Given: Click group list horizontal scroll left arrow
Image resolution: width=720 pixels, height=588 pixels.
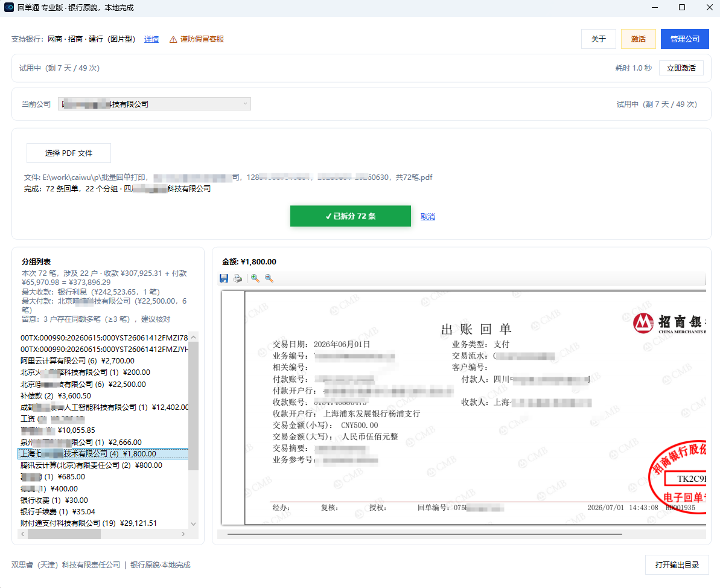Looking at the screenshot, I should point(22,534).
